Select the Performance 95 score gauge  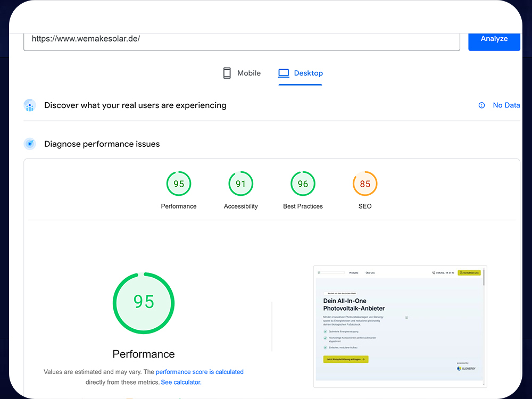[179, 184]
